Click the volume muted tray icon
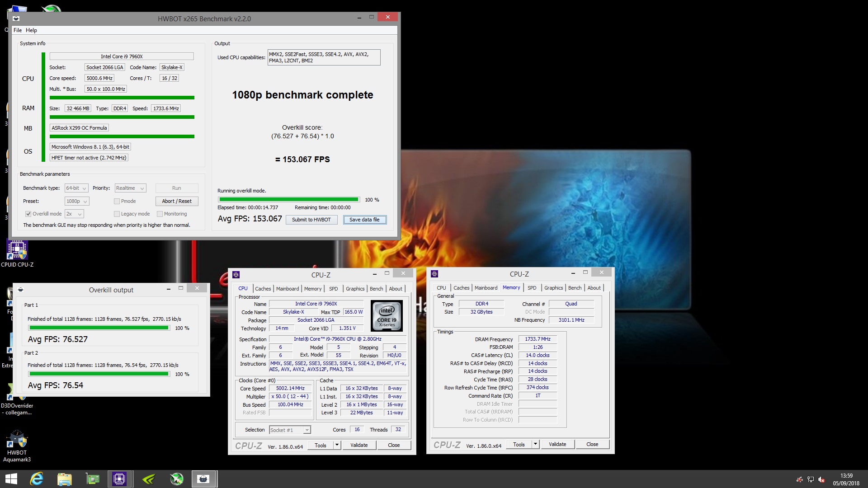The image size is (868, 488). tap(821, 479)
